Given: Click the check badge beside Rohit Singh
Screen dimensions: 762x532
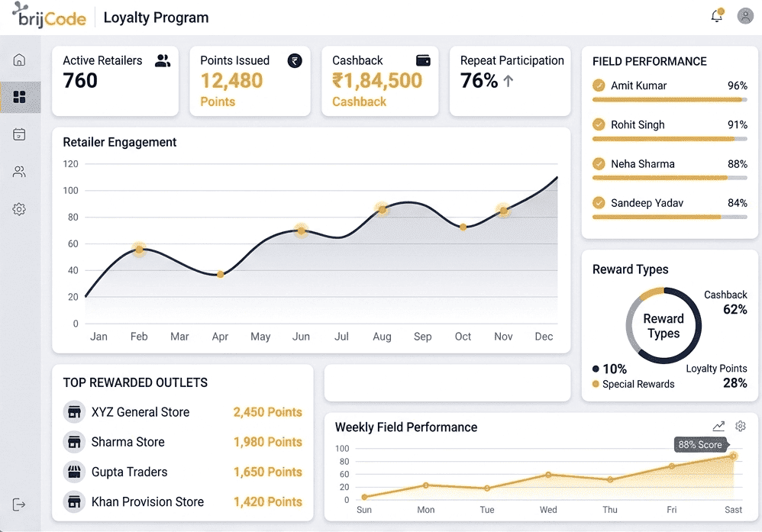Looking at the screenshot, I should [x=599, y=125].
